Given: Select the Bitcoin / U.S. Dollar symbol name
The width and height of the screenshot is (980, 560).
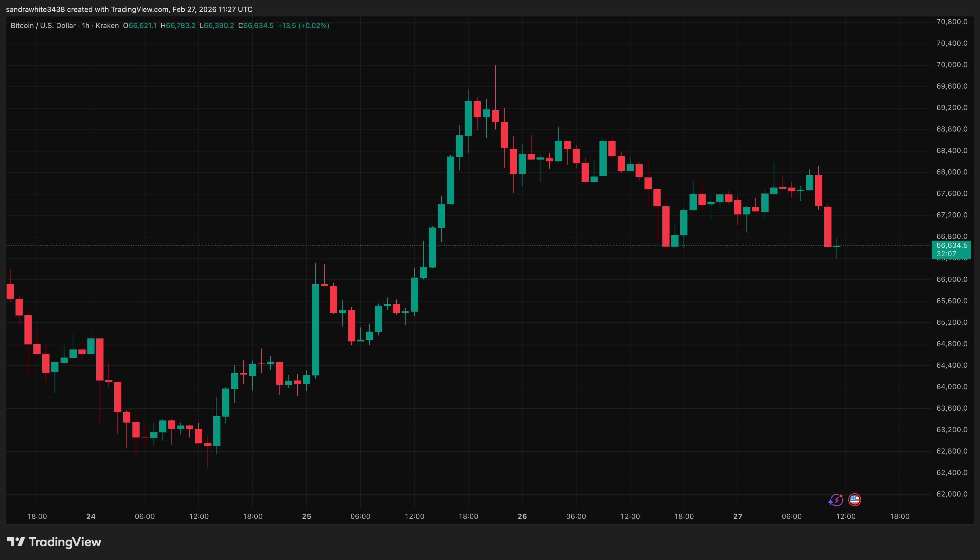Looking at the screenshot, I should (42, 25).
